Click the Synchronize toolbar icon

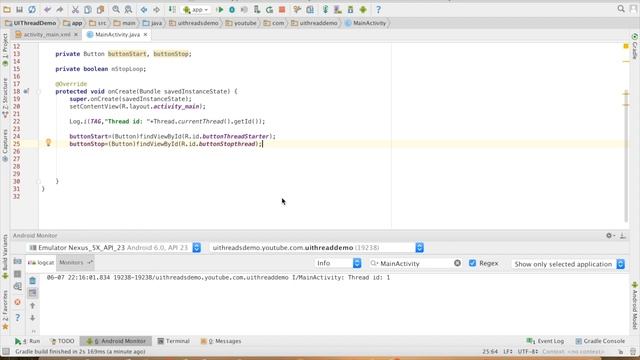click(x=32, y=9)
